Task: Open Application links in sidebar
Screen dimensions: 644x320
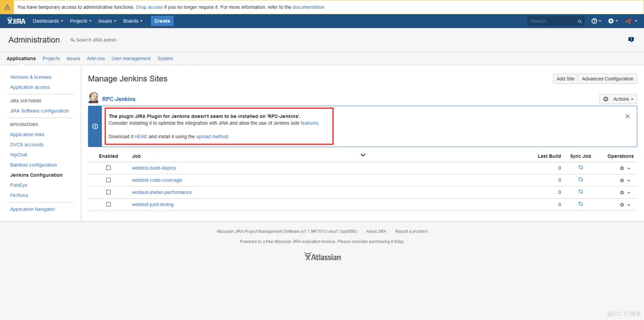Action: pyautogui.click(x=27, y=135)
